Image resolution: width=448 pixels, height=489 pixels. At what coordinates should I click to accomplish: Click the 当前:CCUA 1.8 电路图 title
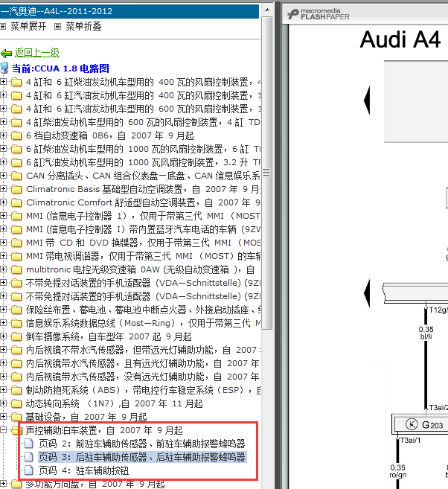[60, 68]
